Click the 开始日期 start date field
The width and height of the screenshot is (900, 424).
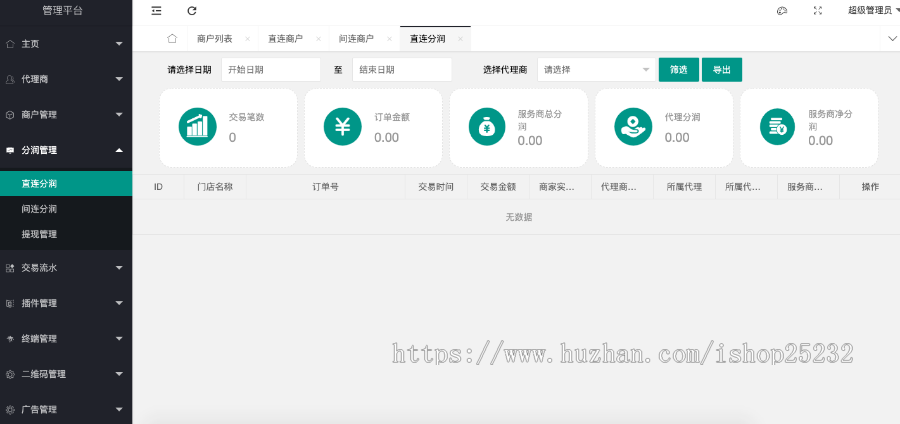click(271, 70)
